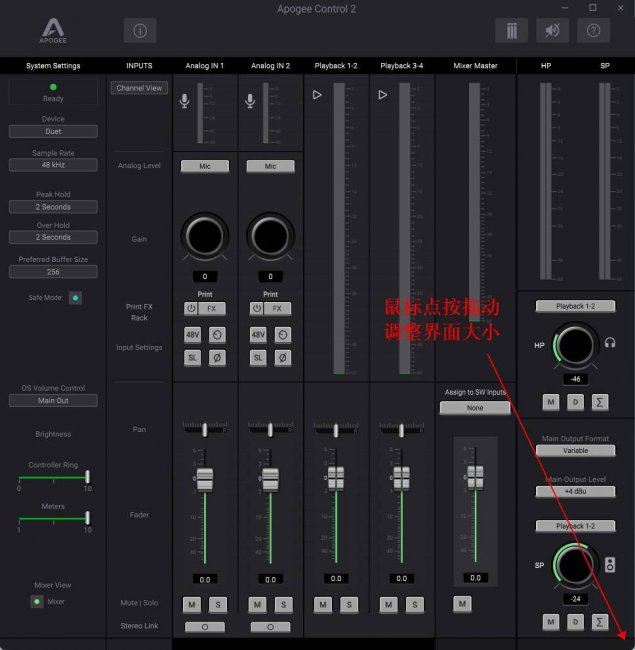Viewport: 635px width, 650px height.
Task: Mute Analog IN 1 channel
Action: coord(192,605)
